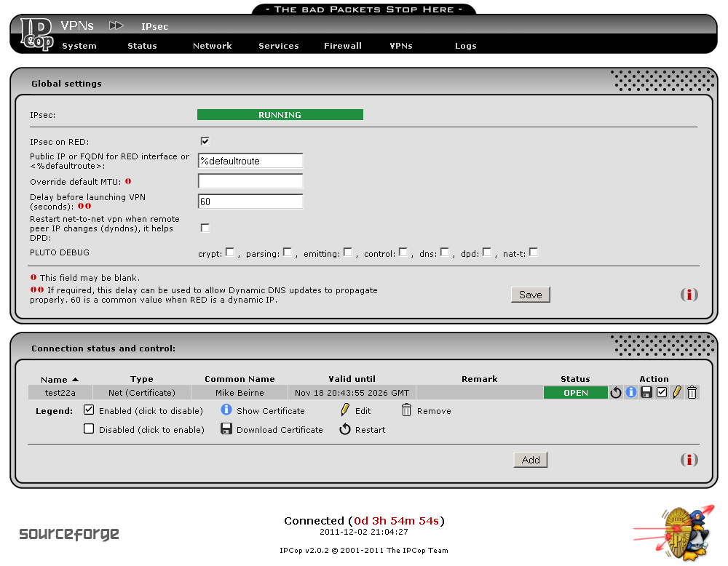Open the SourceForge logo link
Viewport: 728px width, 566px height.
point(69,534)
